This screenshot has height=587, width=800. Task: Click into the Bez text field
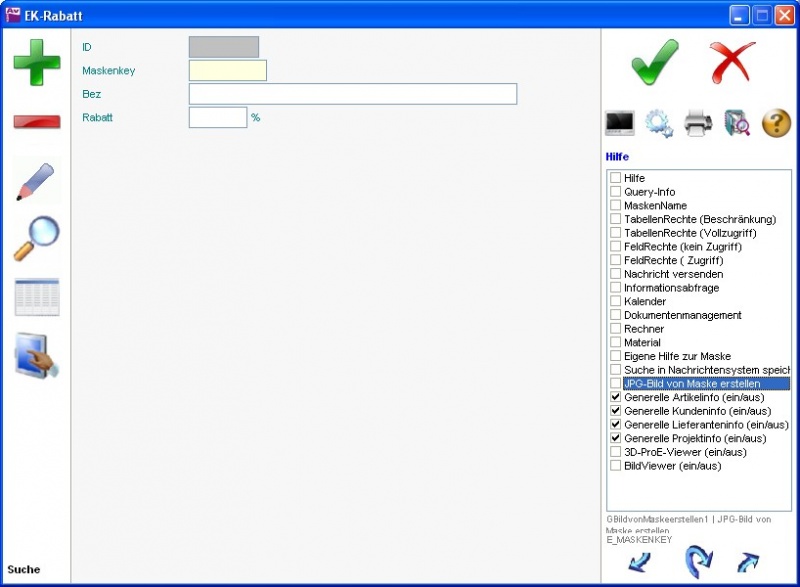[x=352, y=94]
